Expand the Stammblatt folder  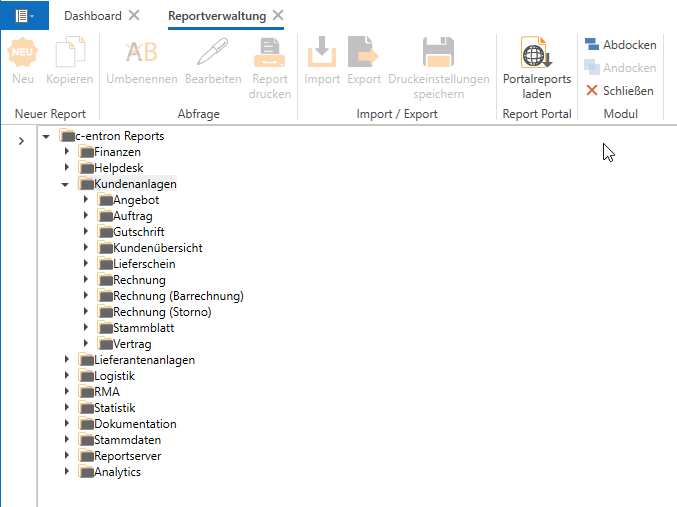point(85,327)
